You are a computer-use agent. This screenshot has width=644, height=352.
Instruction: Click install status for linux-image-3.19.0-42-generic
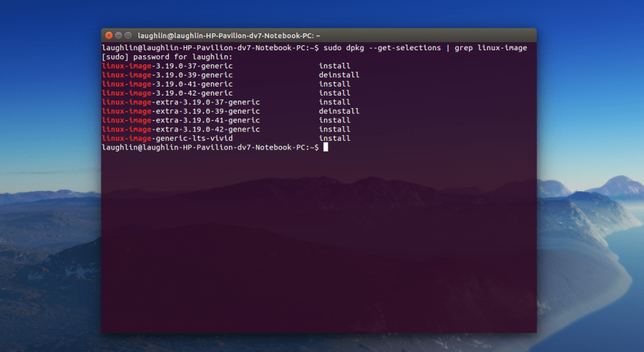pos(335,93)
